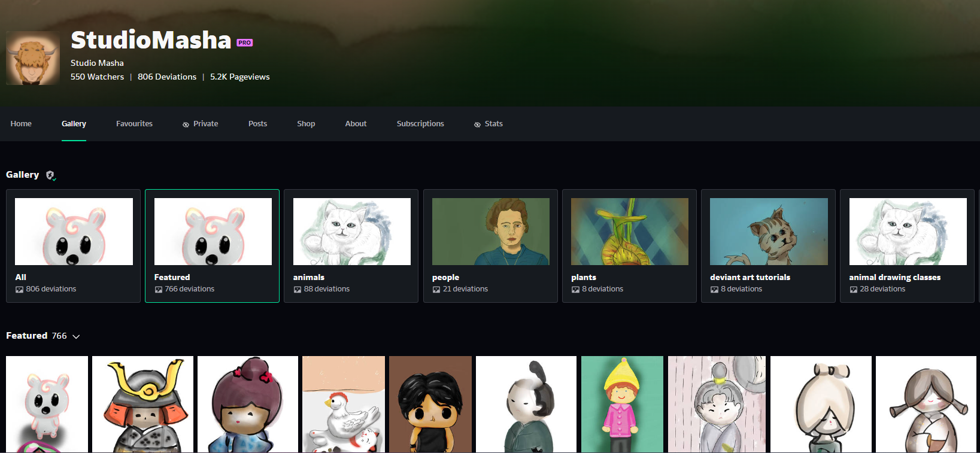This screenshot has height=453, width=980.
Task: Click the 'deviant art tutorials' title
Action: pos(750,277)
